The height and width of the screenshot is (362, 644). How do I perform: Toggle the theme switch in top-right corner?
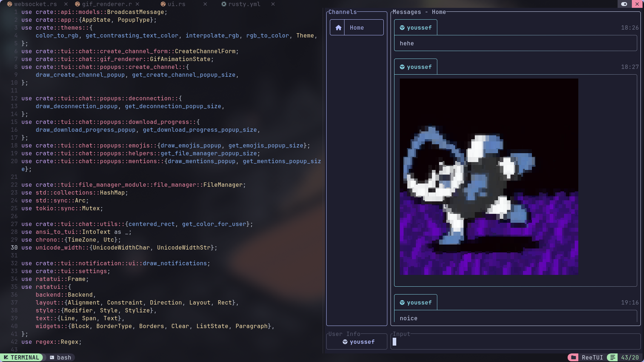[624, 4]
